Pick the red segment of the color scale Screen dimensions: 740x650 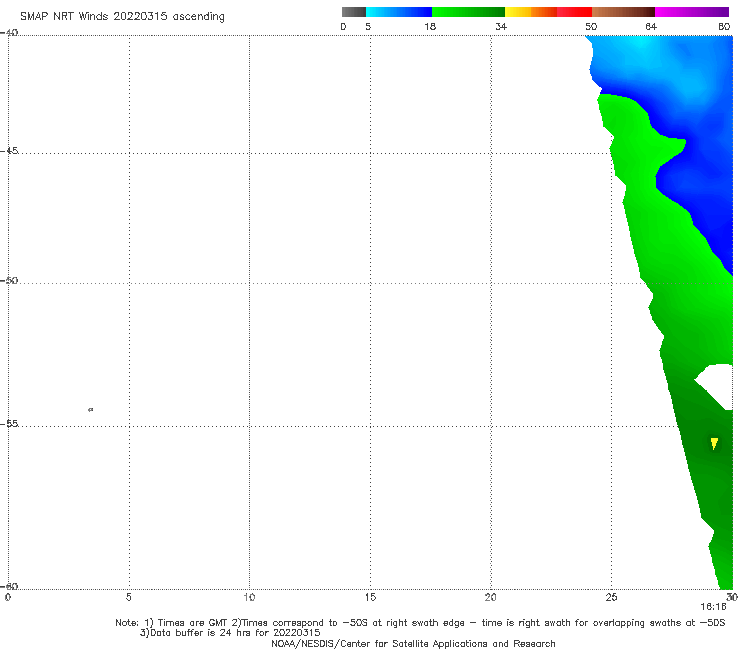(575, 12)
